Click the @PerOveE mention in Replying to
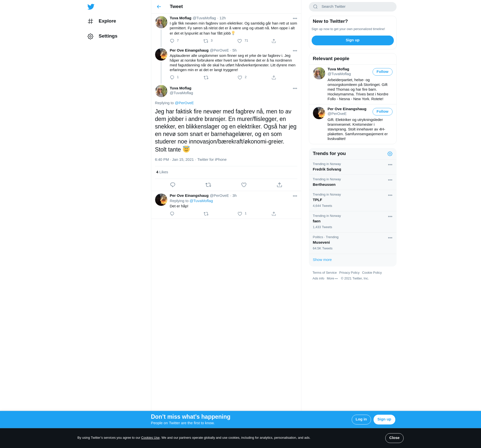 (184, 103)
